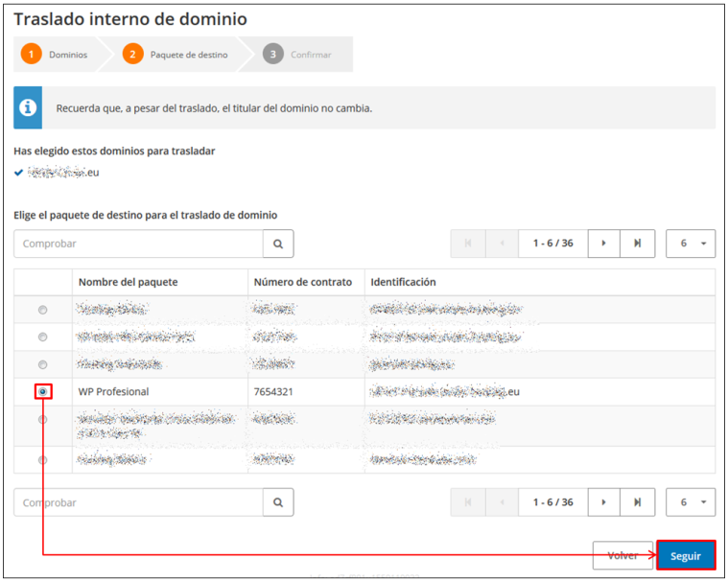Select radio button of last package row
728x582 pixels.
pos(43,460)
